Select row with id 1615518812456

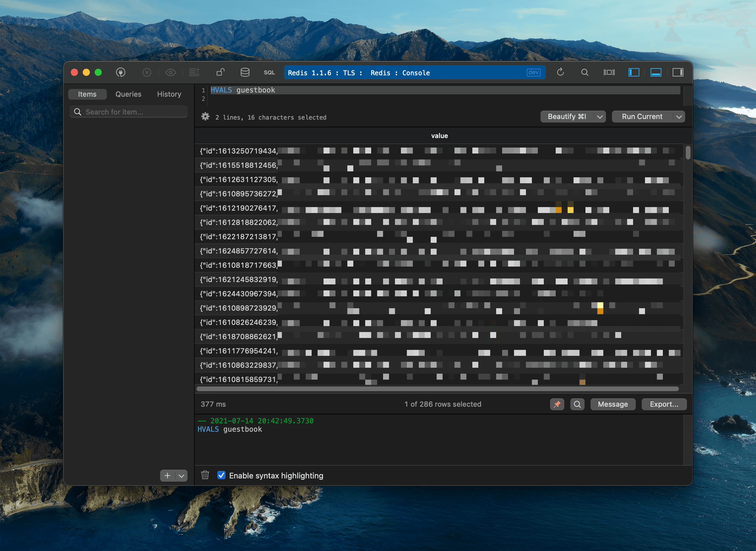click(439, 165)
